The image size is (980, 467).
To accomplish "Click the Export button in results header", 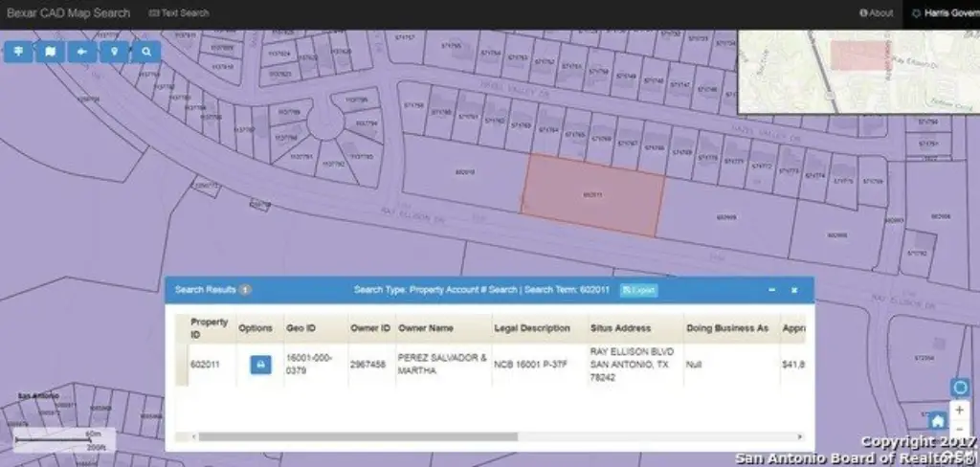I will tap(638, 290).
